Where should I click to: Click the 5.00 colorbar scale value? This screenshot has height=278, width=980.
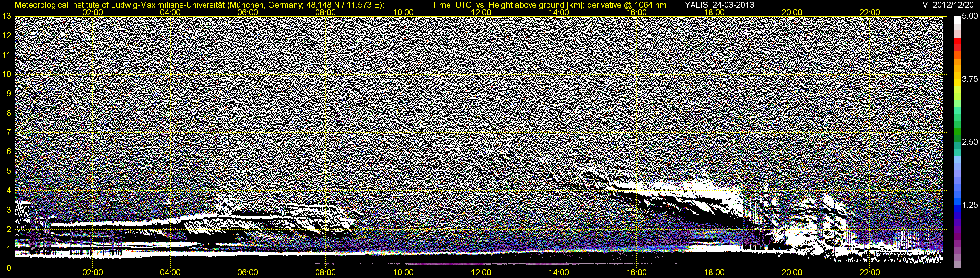tap(970, 16)
